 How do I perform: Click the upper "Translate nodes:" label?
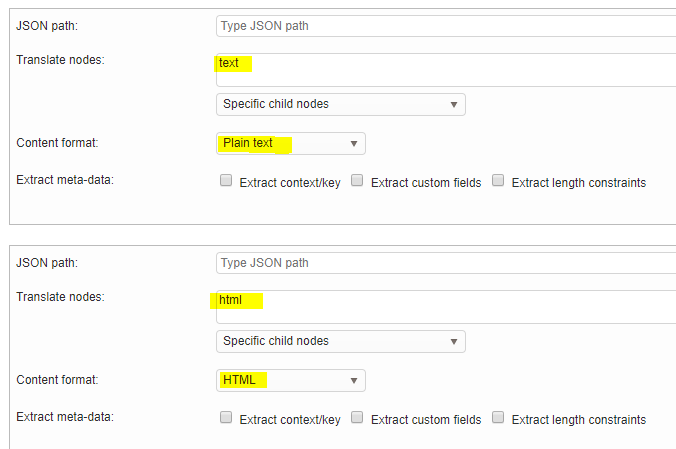(x=60, y=60)
